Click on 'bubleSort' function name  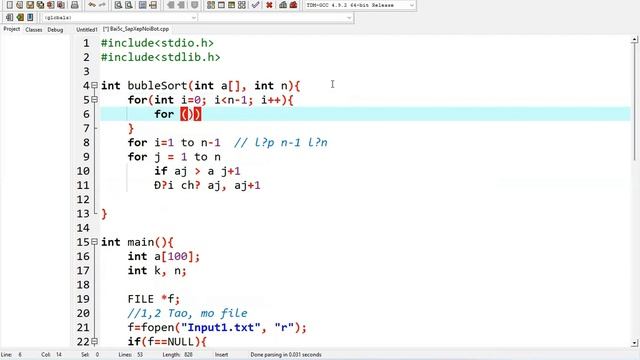tap(157, 85)
